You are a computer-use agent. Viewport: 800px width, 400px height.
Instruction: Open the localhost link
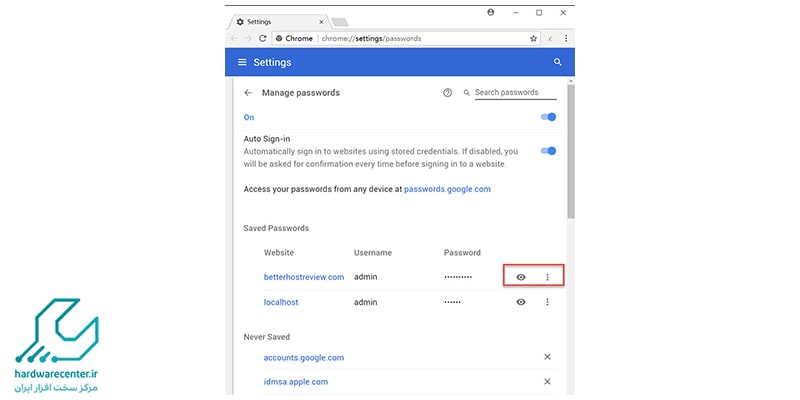281,302
